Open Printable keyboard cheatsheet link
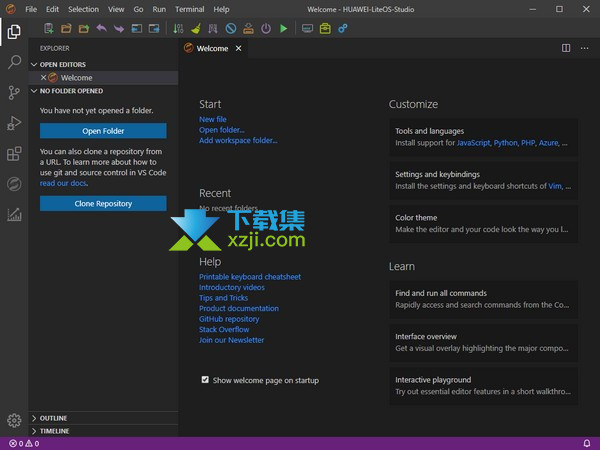The image size is (600, 450). [x=250, y=277]
